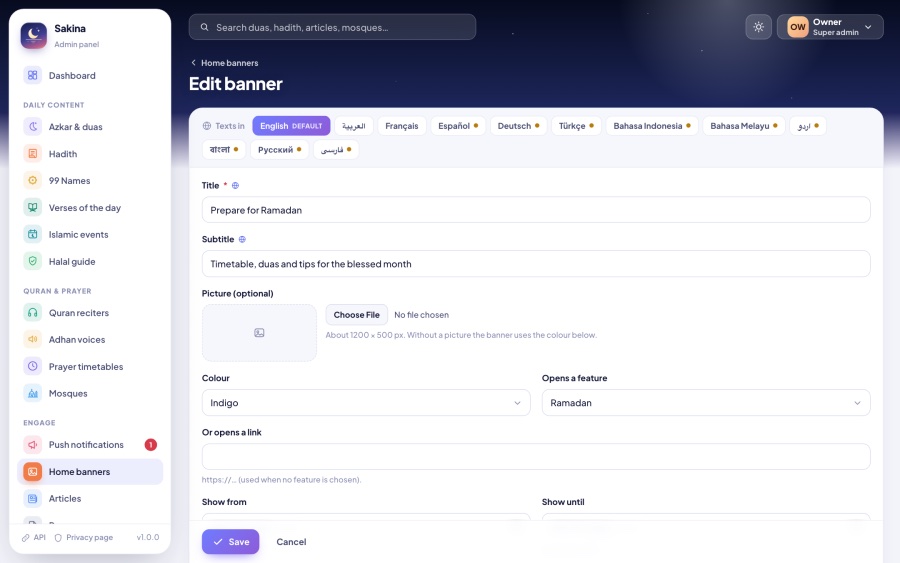Open Prayer timetables
Screen dimensions: 900x563
(x=90, y=367)
